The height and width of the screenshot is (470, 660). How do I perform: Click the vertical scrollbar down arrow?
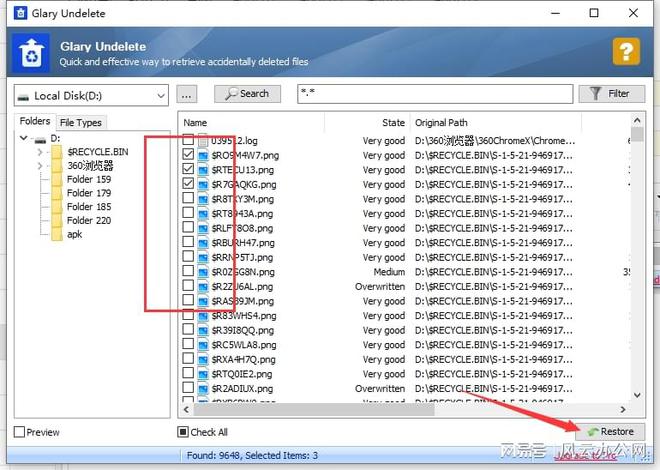click(x=637, y=395)
